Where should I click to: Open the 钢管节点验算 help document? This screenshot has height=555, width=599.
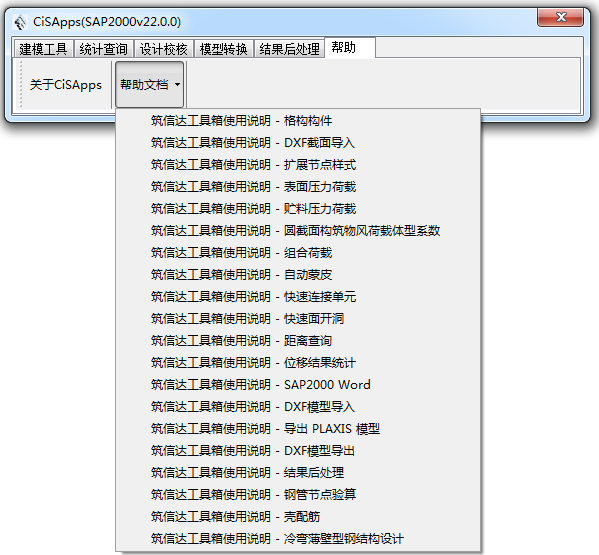click(298, 495)
